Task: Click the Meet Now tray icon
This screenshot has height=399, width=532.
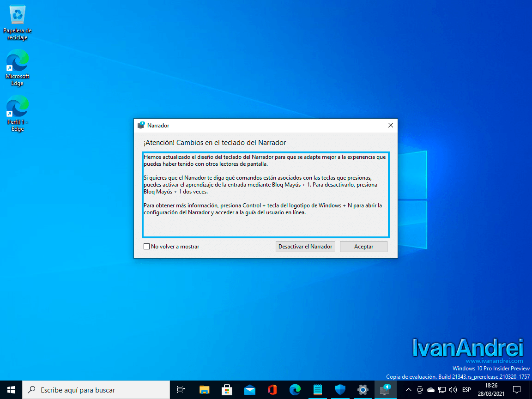Action: 420,390
